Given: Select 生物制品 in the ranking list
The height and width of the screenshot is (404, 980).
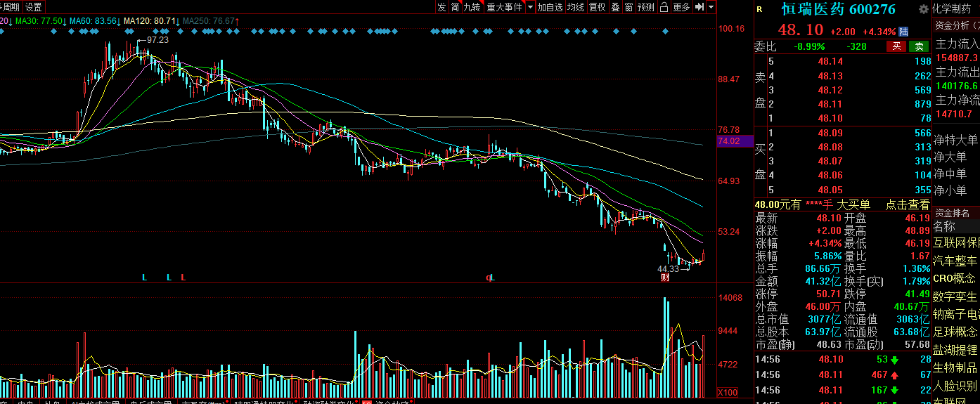Looking at the screenshot, I should coord(955,367).
